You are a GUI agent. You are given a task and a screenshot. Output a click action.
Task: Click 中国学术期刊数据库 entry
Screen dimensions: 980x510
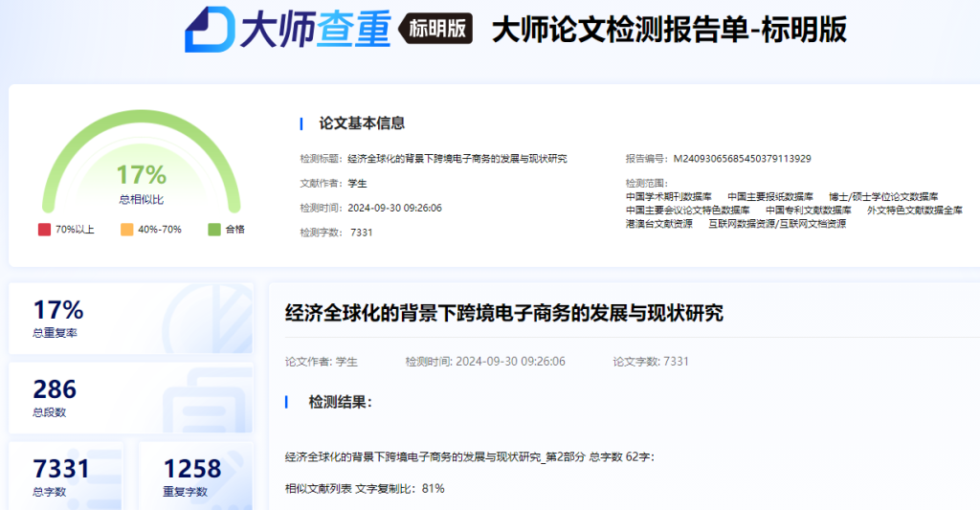pyautogui.click(x=669, y=197)
